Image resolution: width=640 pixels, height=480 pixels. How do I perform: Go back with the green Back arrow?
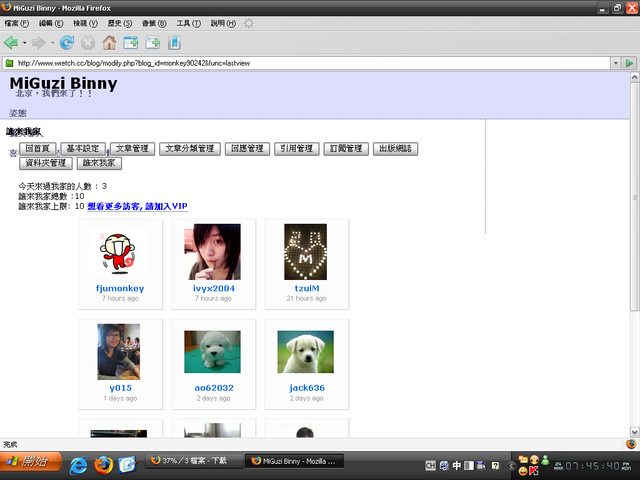(x=11, y=42)
